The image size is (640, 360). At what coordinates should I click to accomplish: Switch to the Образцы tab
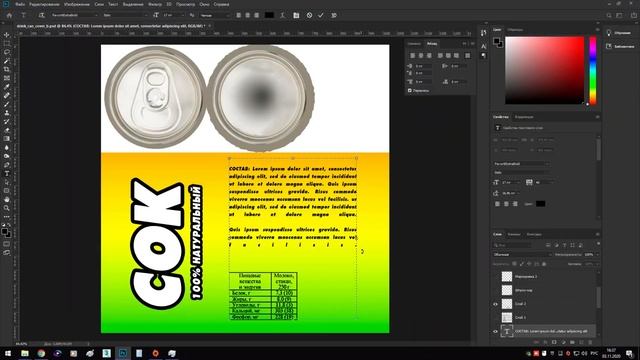point(515,30)
